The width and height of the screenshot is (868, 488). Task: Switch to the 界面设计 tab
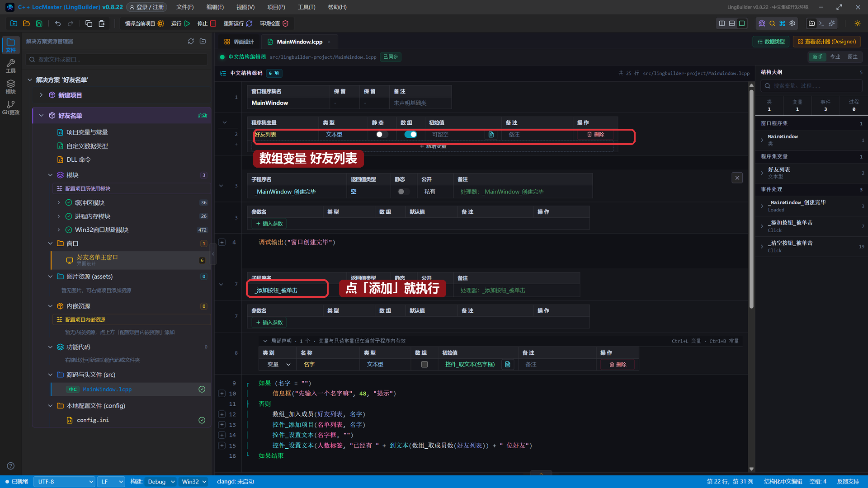pos(239,42)
